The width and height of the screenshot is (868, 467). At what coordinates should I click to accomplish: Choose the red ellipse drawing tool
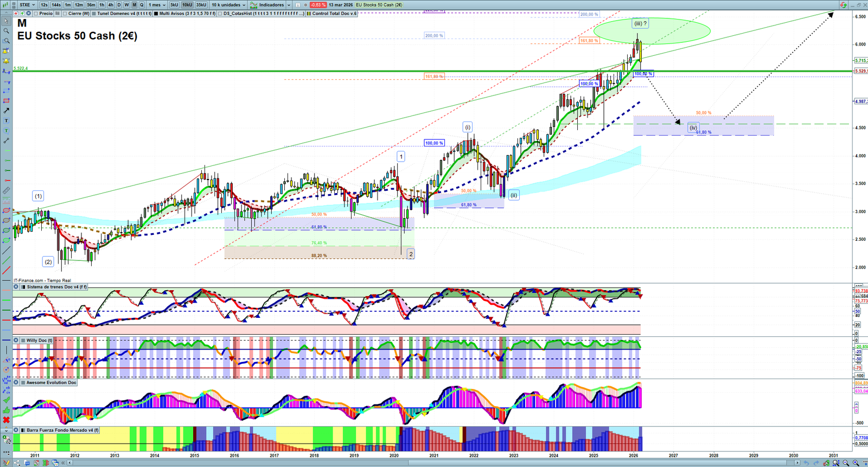(x=7, y=210)
